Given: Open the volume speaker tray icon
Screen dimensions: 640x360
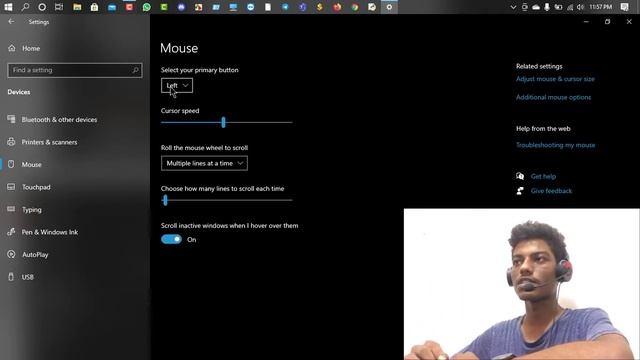Looking at the screenshot, I should click(581, 7).
